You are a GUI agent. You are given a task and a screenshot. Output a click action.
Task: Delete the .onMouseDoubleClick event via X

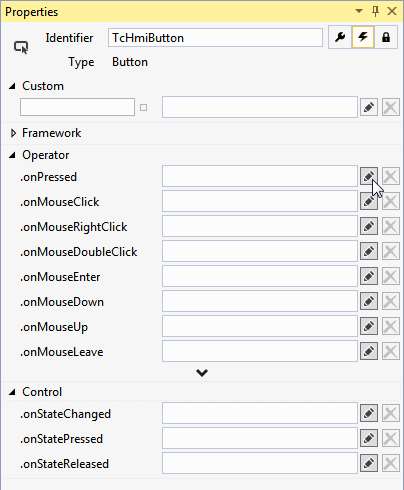tap(391, 251)
